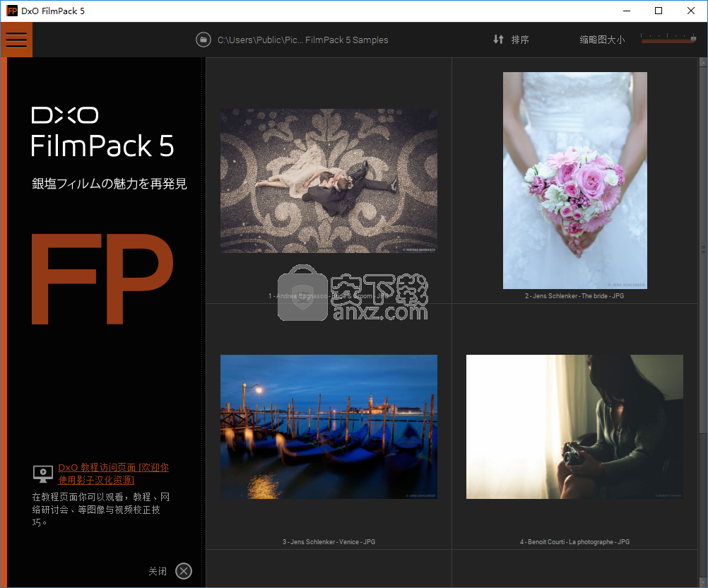Screen dimensions: 708x588
Task: Select the bride bouquet photo
Action: click(574, 180)
